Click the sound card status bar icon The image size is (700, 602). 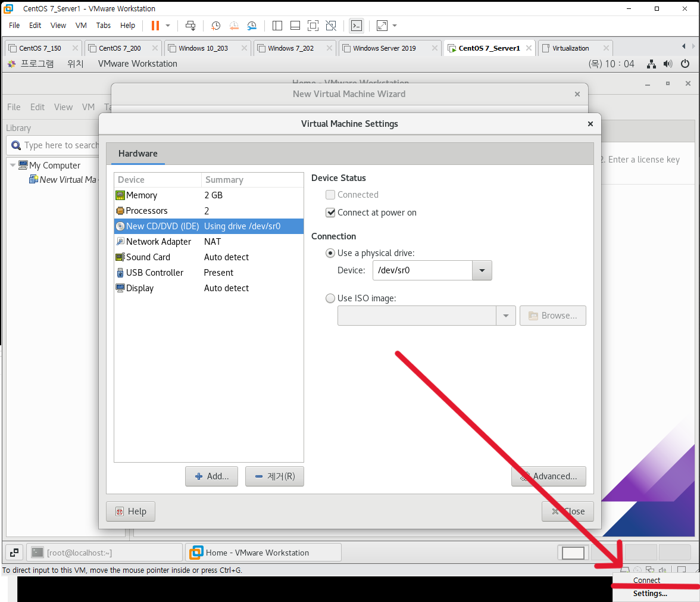point(662,570)
